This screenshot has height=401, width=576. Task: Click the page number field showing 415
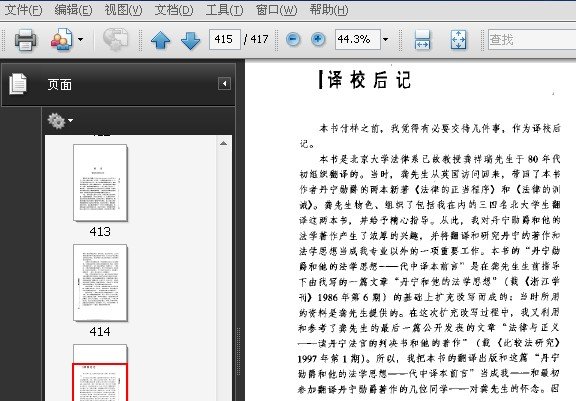(x=224, y=39)
